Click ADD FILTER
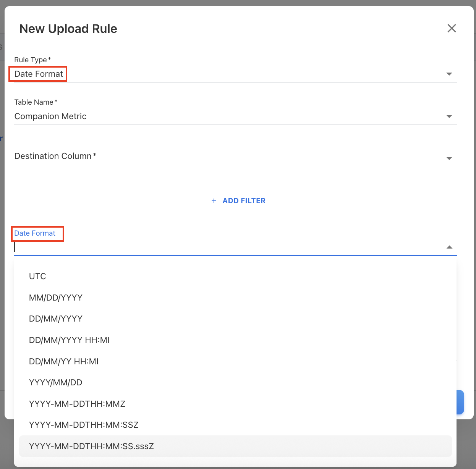Image resolution: width=476 pixels, height=469 pixels. click(244, 201)
